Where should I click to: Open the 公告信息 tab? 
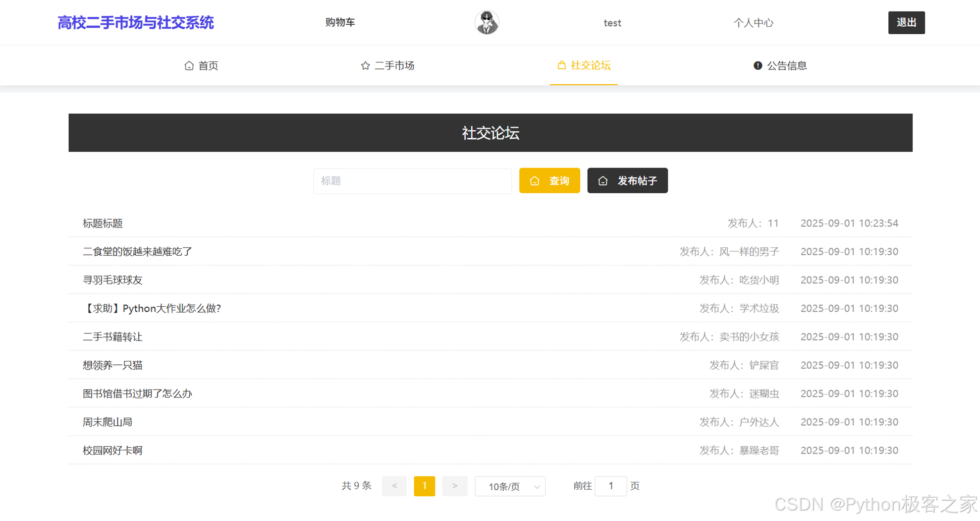pos(780,65)
